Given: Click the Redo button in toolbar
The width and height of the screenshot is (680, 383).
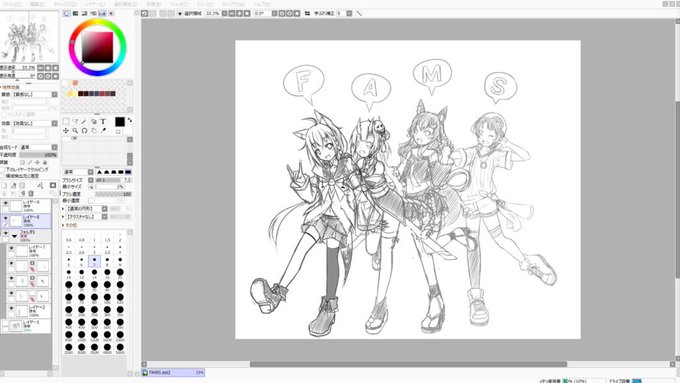Looking at the screenshot, I should pyautogui.click(x=153, y=13).
